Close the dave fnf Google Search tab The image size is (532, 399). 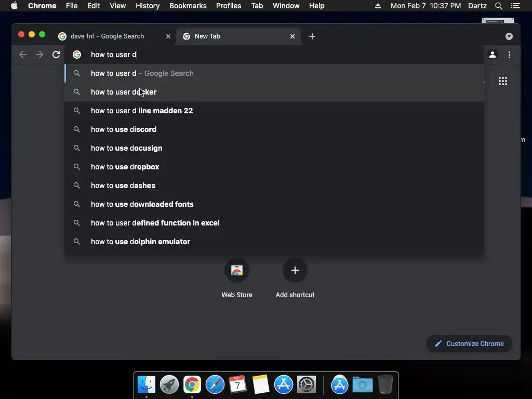click(168, 36)
